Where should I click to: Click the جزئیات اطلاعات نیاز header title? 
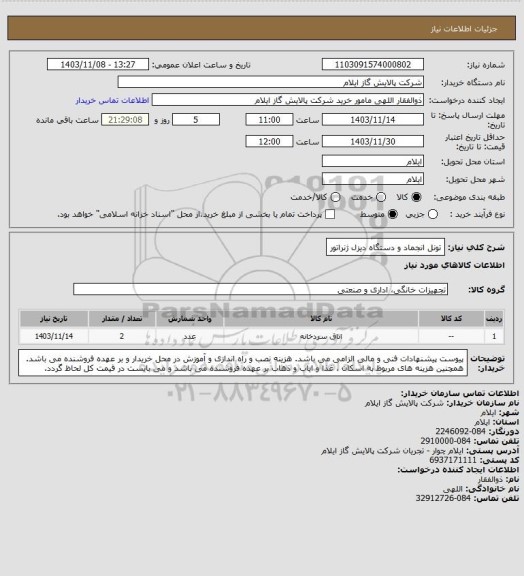coord(464,29)
